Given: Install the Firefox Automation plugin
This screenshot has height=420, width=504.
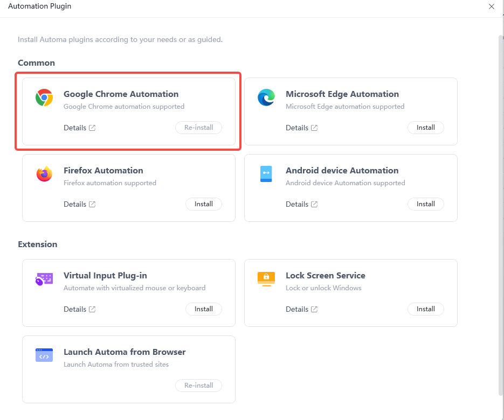Looking at the screenshot, I should coord(203,204).
